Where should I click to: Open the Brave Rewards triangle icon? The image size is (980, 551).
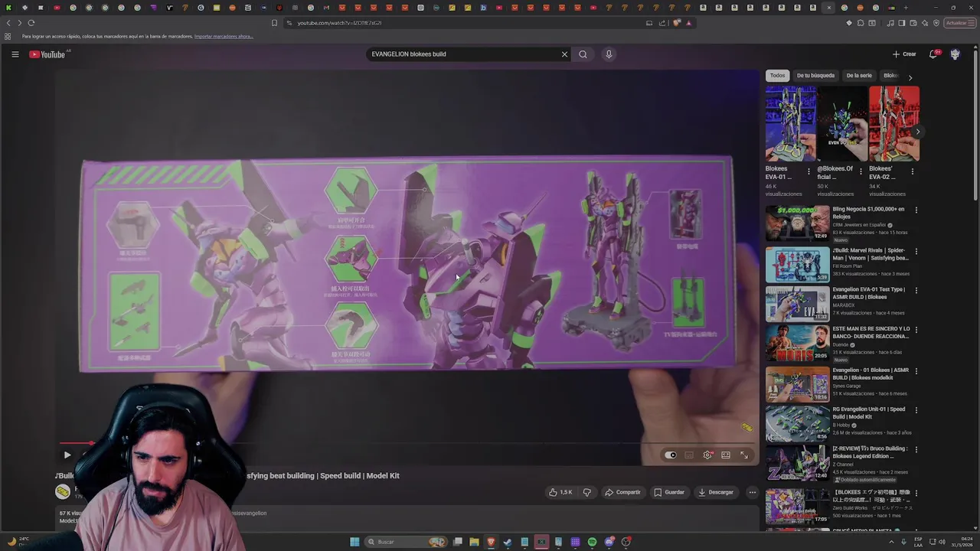688,23
